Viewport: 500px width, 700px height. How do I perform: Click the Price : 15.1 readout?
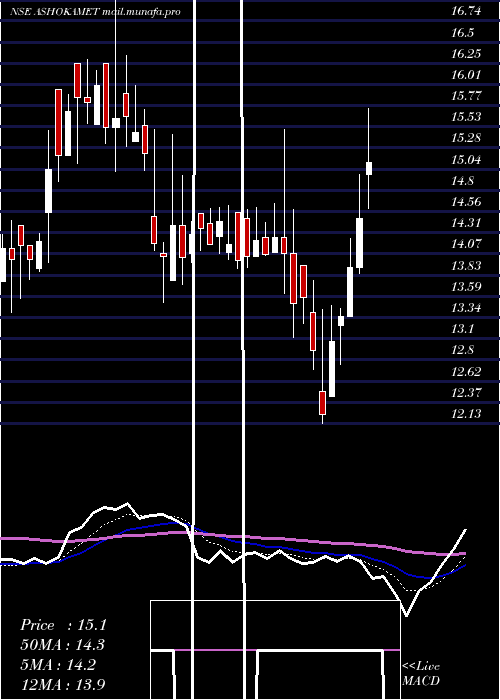coord(63,625)
